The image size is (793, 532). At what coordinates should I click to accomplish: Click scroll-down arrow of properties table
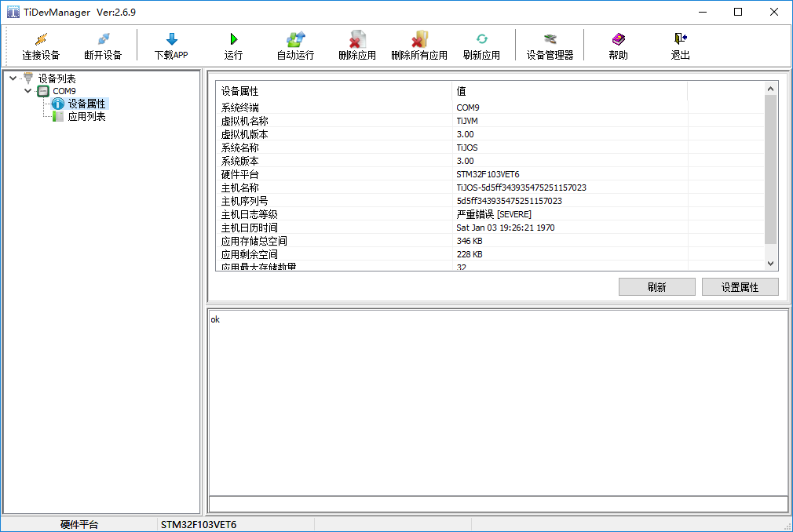pyautogui.click(x=770, y=264)
